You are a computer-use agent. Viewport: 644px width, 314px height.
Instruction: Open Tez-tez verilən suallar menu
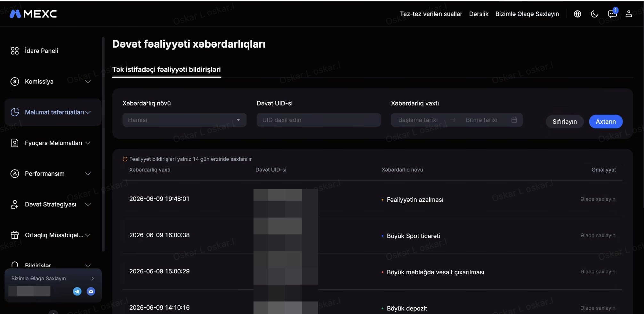[x=431, y=14]
